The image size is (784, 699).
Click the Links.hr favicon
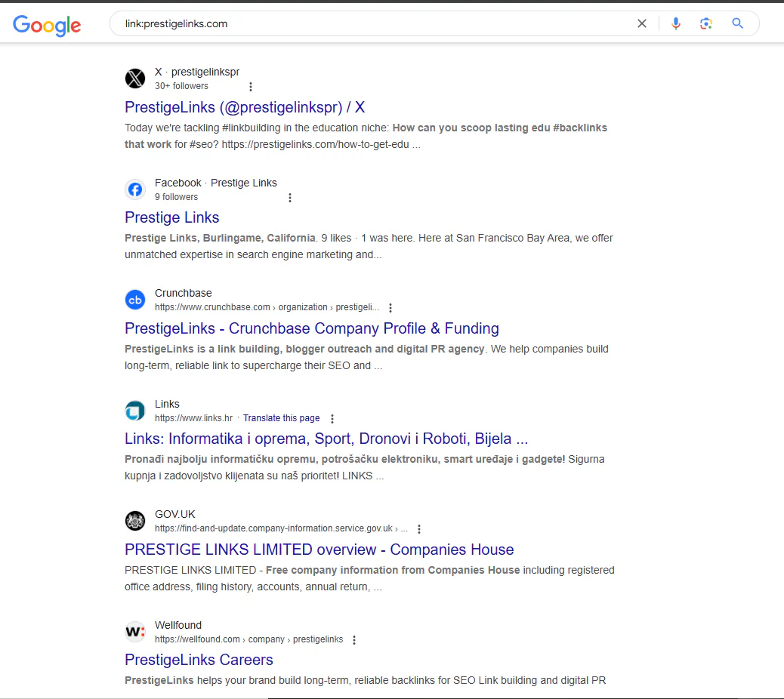(135, 411)
